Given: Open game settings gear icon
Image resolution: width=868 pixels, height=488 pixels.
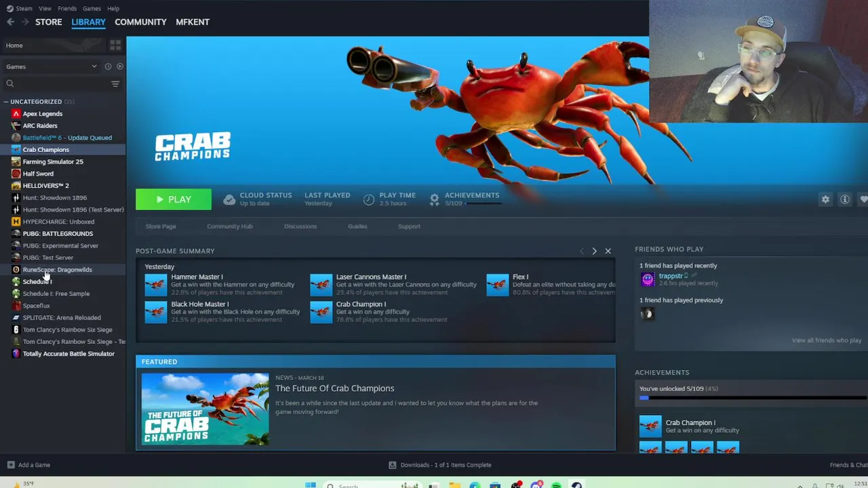Looking at the screenshot, I should pos(825,199).
